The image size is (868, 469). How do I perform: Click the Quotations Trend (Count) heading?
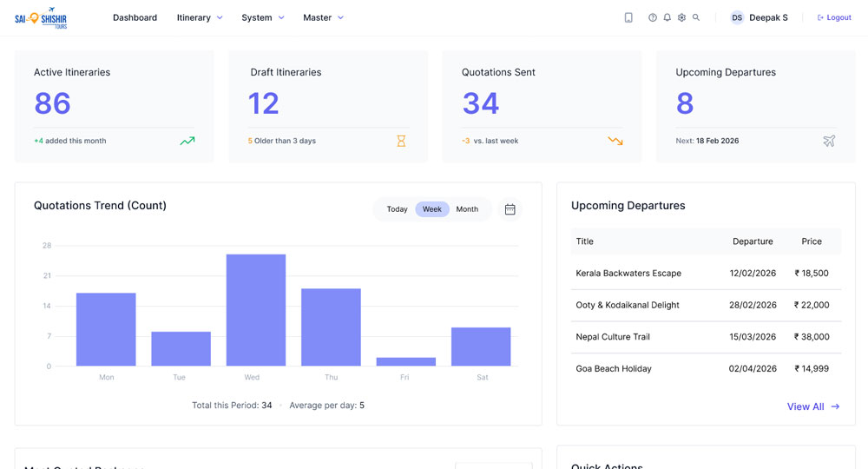[x=100, y=206]
